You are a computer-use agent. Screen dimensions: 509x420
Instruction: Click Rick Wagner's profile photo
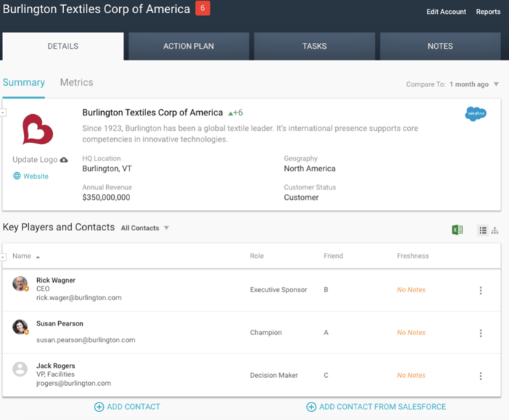[x=20, y=284]
